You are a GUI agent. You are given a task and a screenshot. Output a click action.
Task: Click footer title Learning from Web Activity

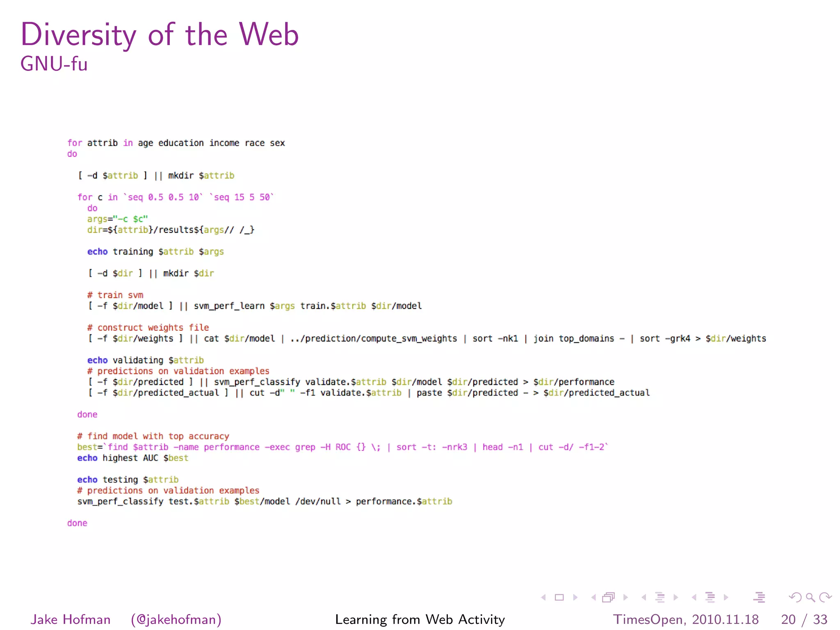coord(420,619)
